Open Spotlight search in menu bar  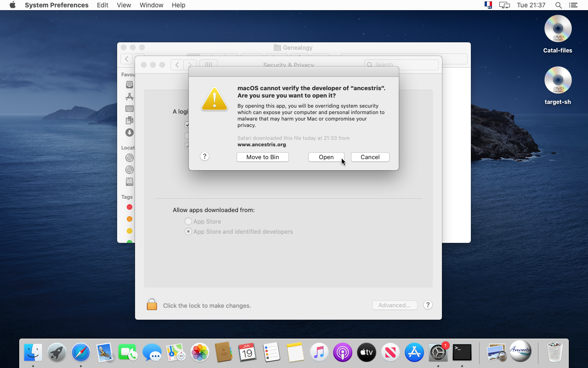coord(559,5)
